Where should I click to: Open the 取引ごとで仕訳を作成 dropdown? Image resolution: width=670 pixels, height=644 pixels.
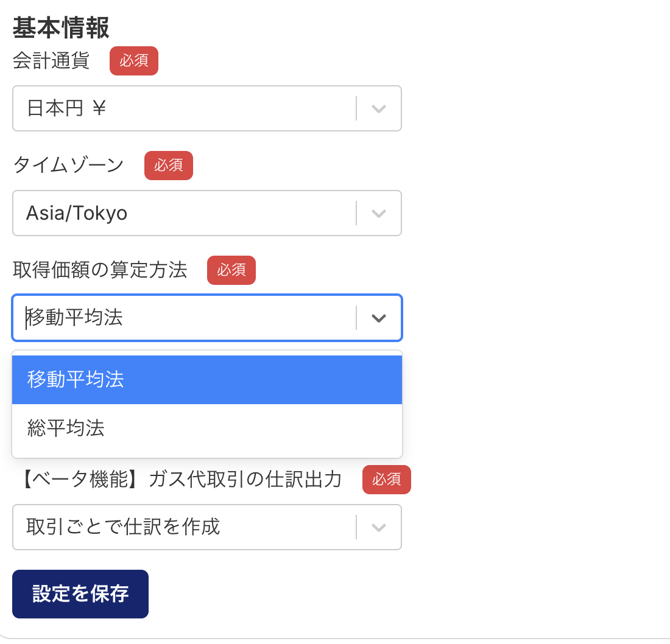(183, 527)
